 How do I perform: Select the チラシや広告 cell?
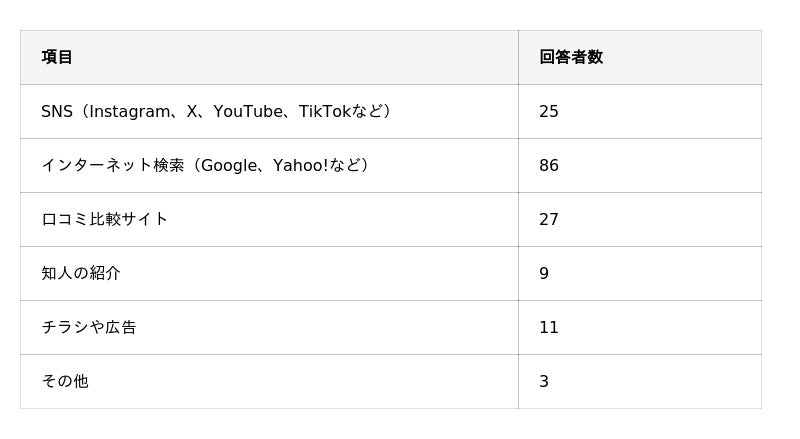[88, 327]
